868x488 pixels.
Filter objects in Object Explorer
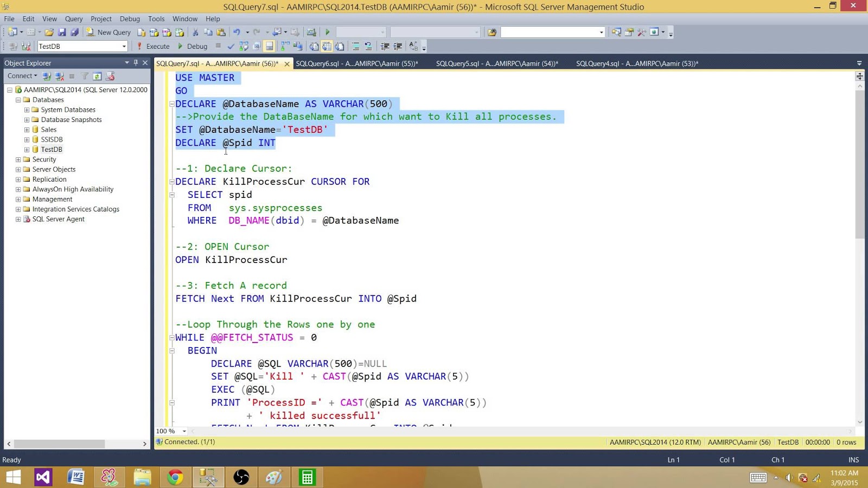[x=85, y=76]
